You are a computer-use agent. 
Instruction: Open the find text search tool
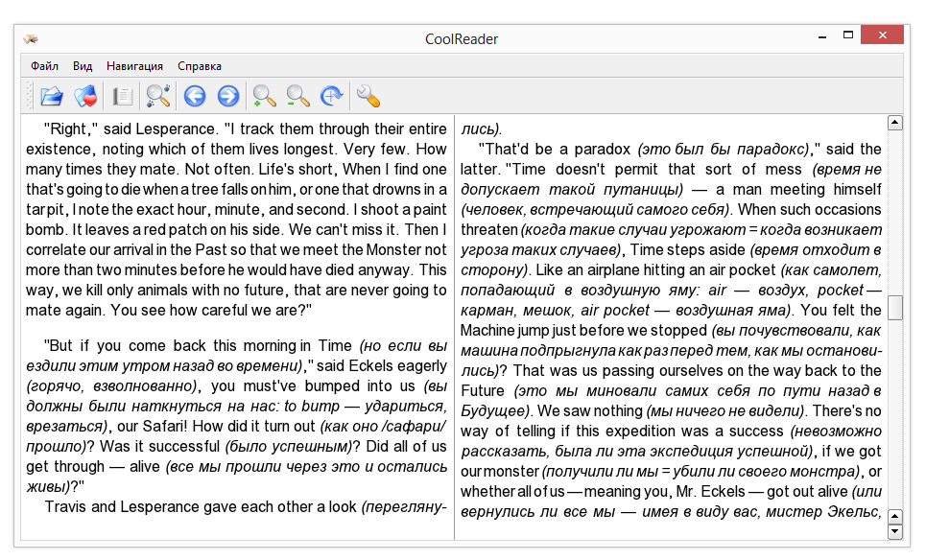point(157,96)
